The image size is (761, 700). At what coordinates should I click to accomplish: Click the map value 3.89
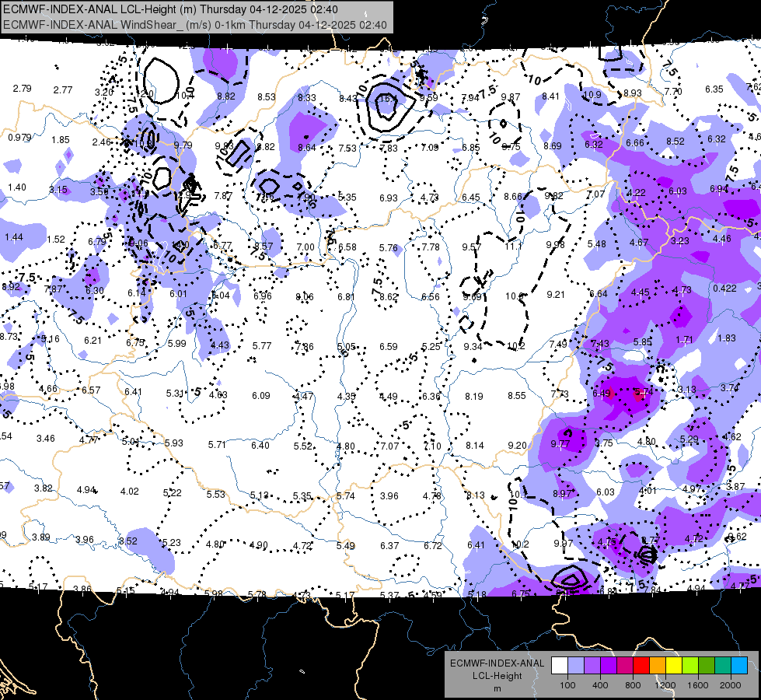[x=40, y=537]
